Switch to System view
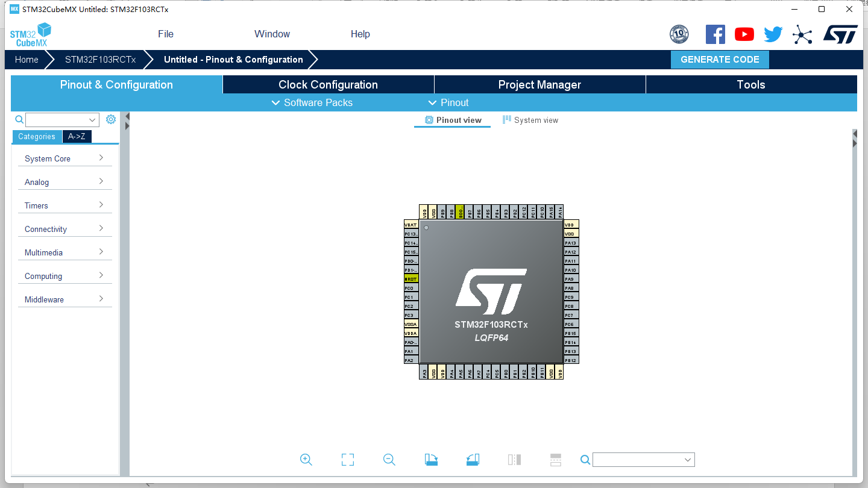The height and width of the screenshot is (488, 868). tap(530, 120)
